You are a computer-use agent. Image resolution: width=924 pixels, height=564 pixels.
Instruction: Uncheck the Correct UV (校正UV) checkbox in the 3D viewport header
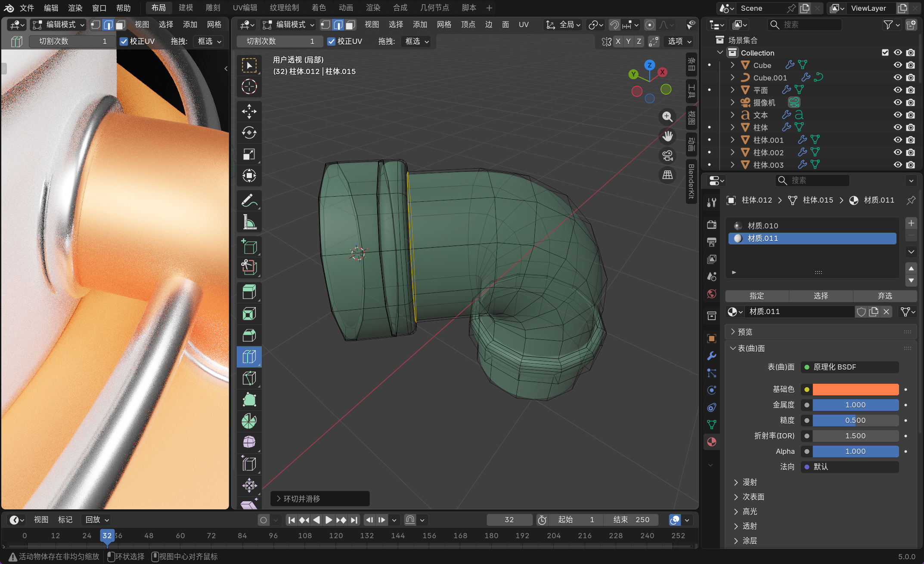tap(332, 41)
